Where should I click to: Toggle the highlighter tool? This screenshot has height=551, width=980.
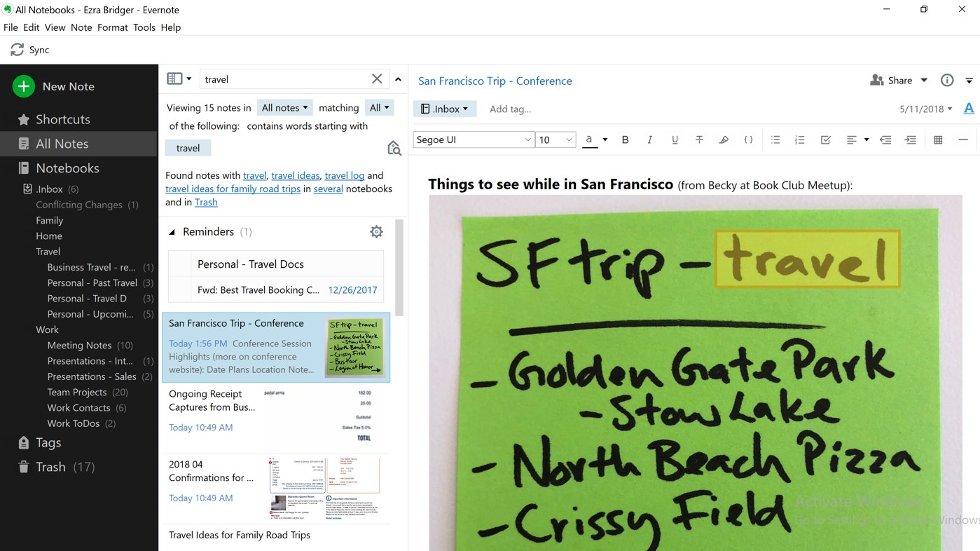pos(724,140)
